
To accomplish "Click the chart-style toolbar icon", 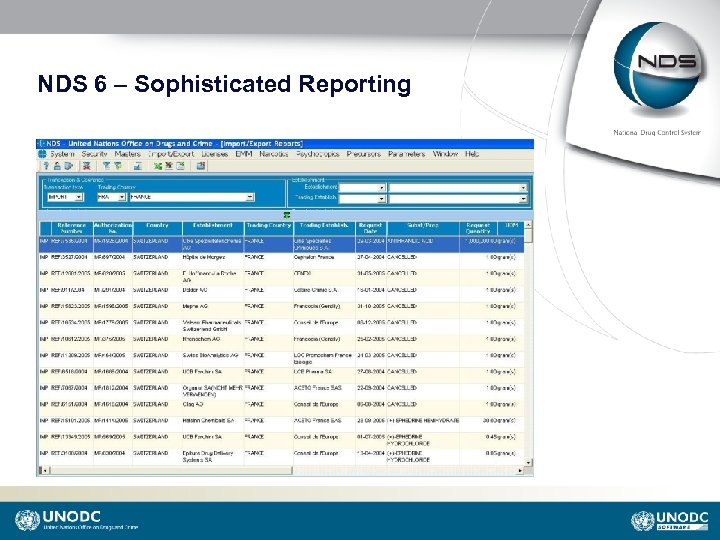I will (137, 166).
